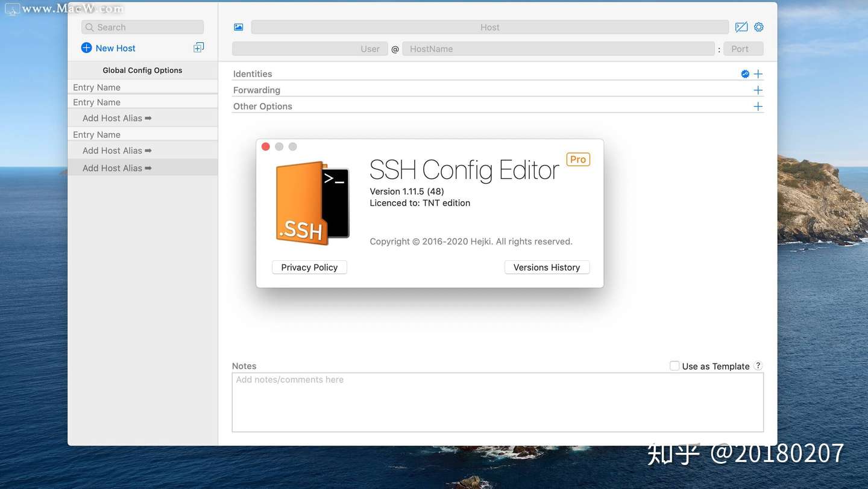The image size is (868, 489).
Task: Click the Identities section header
Action: click(253, 74)
